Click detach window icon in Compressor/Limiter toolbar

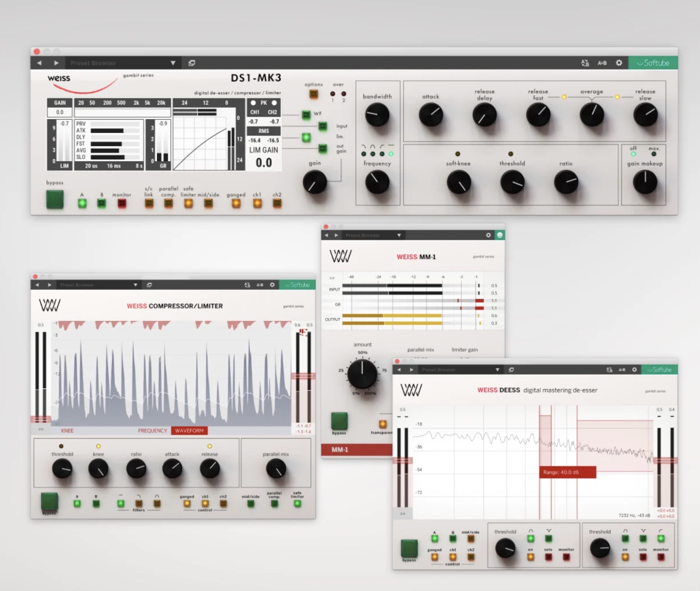[x=149, y=285]
